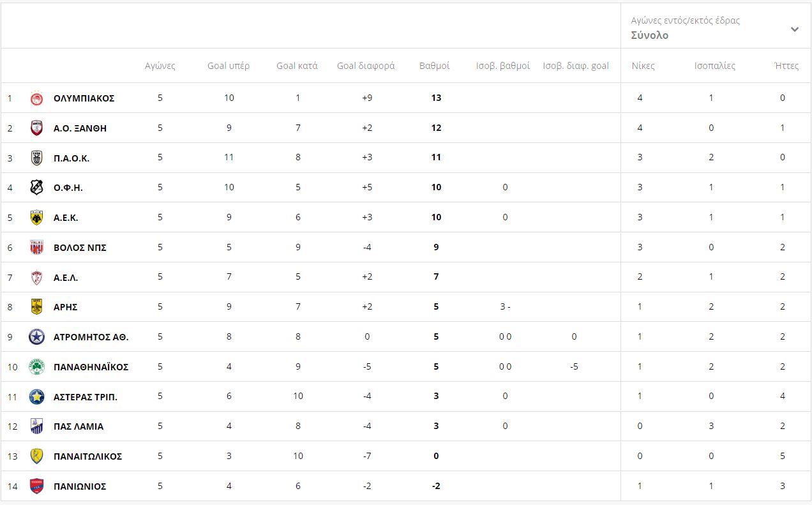
Task: Click the Παναιτωλικός team crest
Action: tap(37, 456)
